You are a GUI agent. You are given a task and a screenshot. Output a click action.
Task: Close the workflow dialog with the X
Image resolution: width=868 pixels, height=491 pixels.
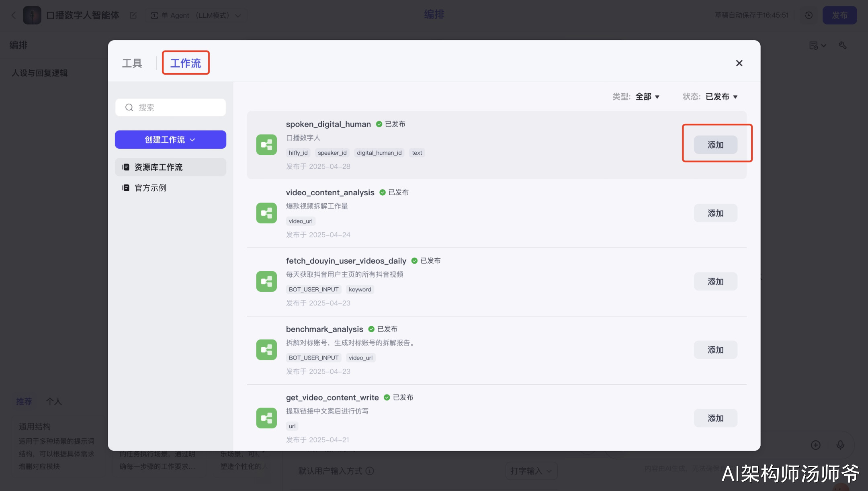point(739,63)
